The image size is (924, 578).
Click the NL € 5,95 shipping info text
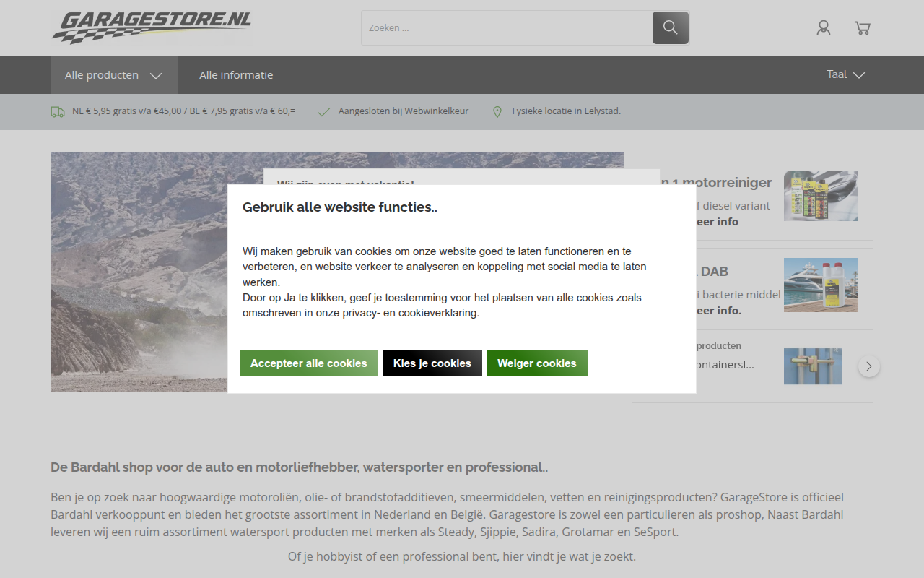click(x=184, y=111)
